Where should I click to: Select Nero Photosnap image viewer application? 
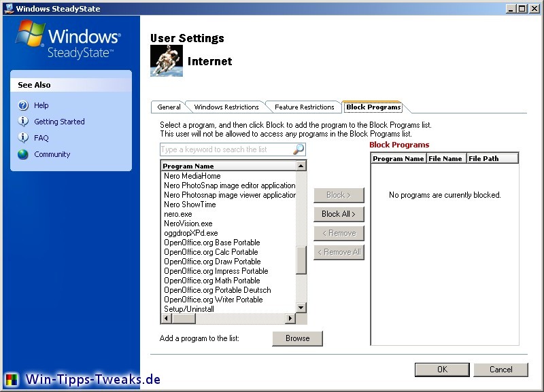pos(229,195)
